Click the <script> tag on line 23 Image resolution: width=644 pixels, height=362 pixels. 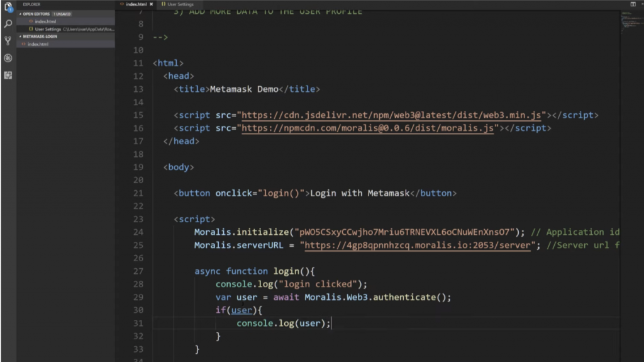click(x=194, y=219)
